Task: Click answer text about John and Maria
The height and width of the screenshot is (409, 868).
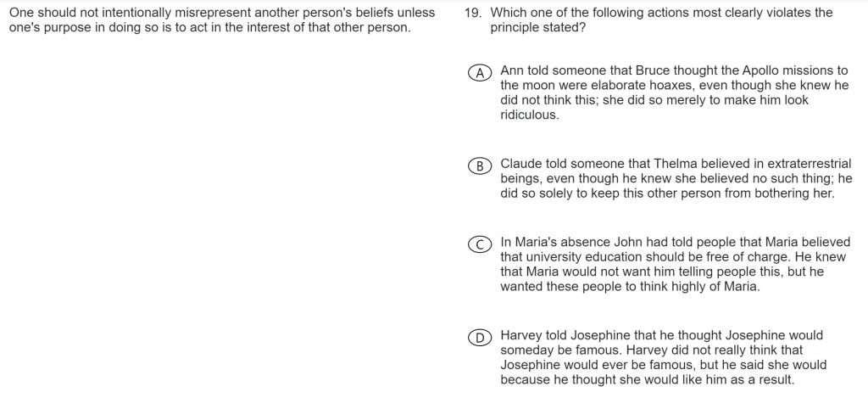Action: 675,265
